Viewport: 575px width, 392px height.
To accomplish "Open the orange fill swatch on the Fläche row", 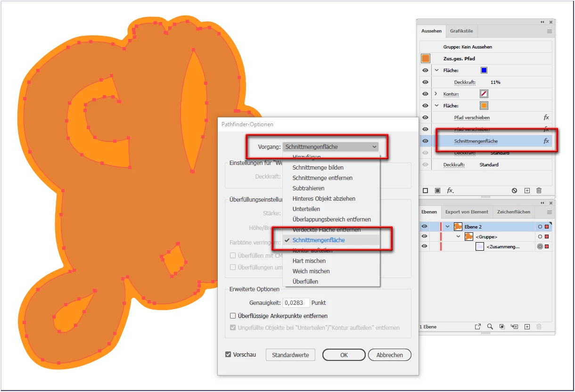I will (484, 106).
